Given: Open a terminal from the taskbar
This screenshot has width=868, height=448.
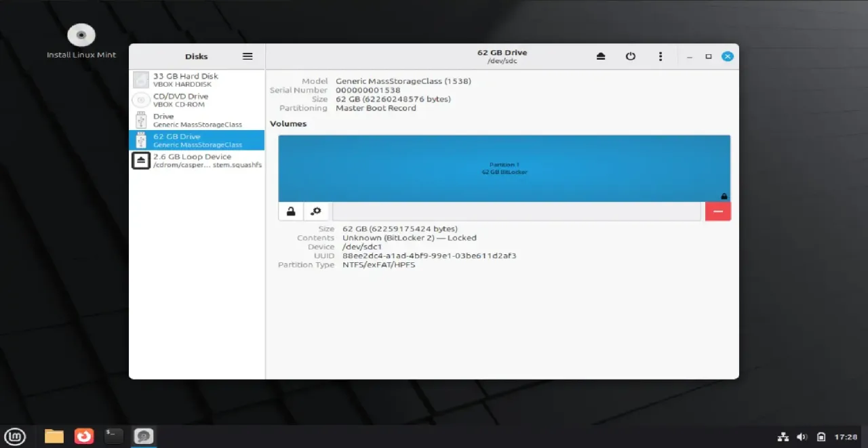Looking at the screenshot, I should pos(113,436).
